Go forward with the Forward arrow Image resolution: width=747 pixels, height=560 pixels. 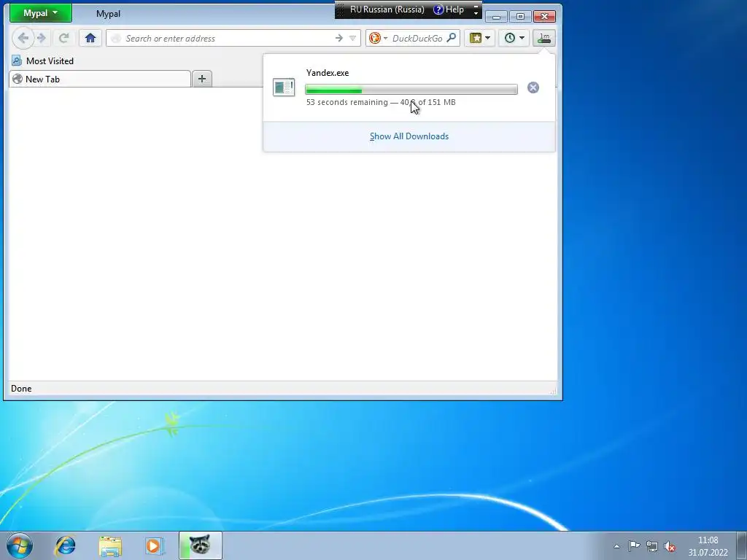pos(42,38)
